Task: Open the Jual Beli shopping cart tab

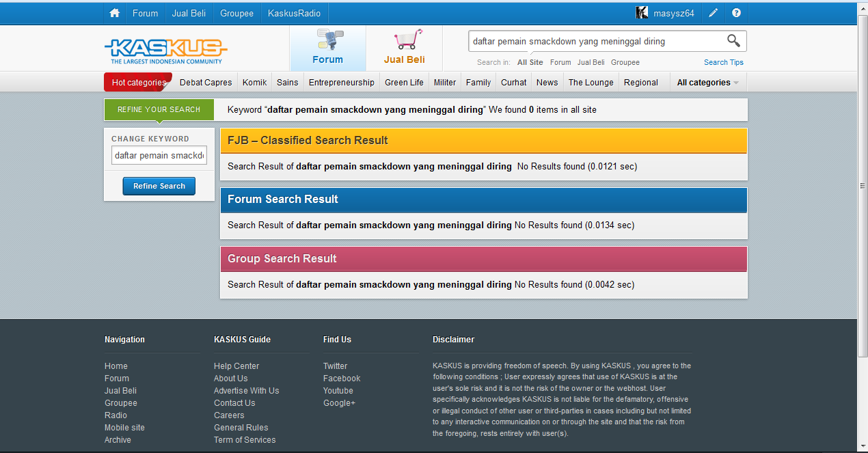Action: pos(405,48)
